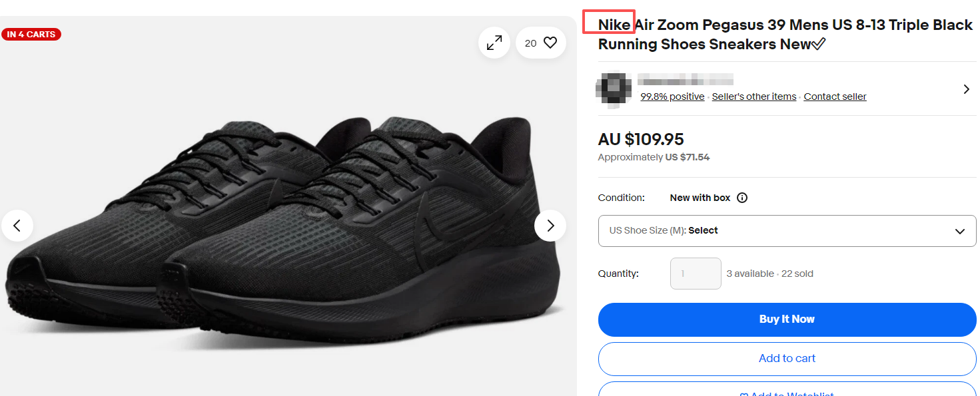The height and width of the screenshot is (396, 980).
Task: Click the seller's avatar picture
Action: tap(613, 89)
